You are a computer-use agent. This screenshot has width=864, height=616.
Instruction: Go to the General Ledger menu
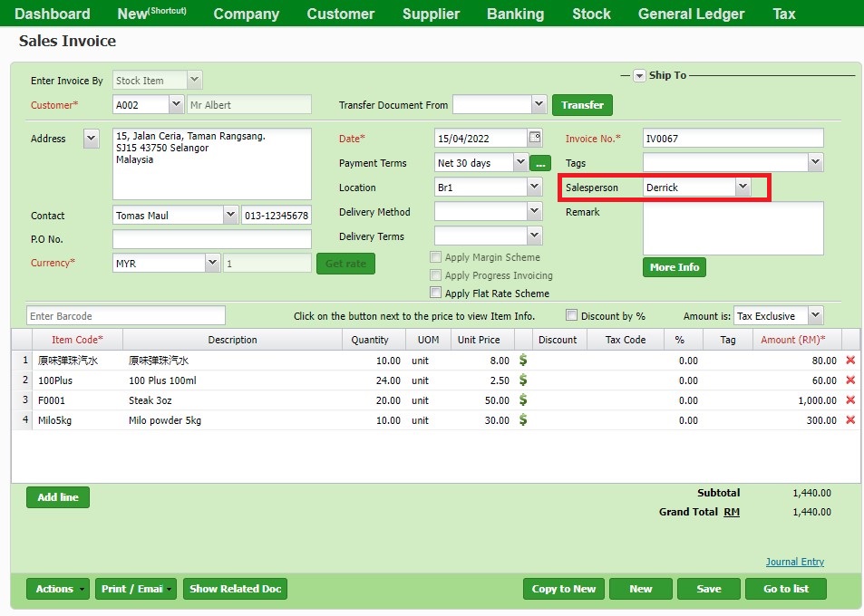pyautogui.click(x=690, y=14)
